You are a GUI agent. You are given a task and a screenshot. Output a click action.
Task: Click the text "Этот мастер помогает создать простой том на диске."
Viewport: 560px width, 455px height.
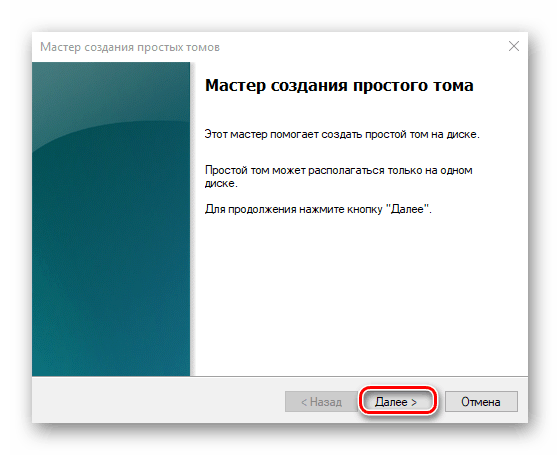[342, 134]
